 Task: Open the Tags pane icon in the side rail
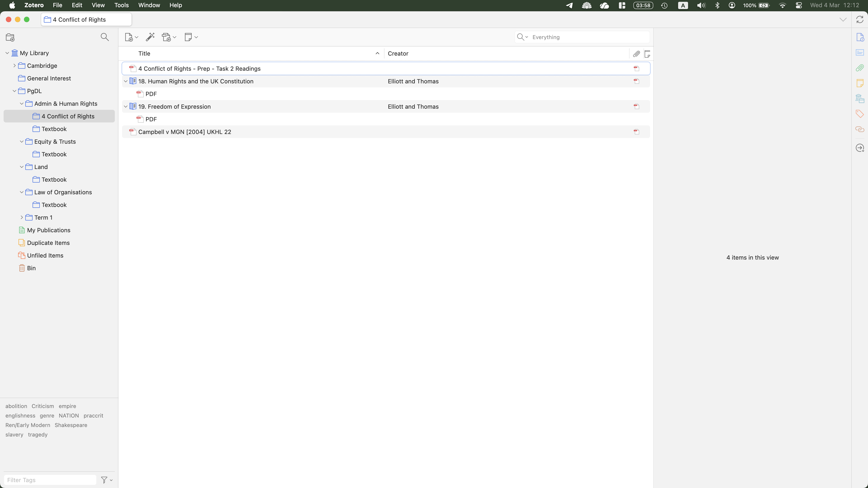860,114
